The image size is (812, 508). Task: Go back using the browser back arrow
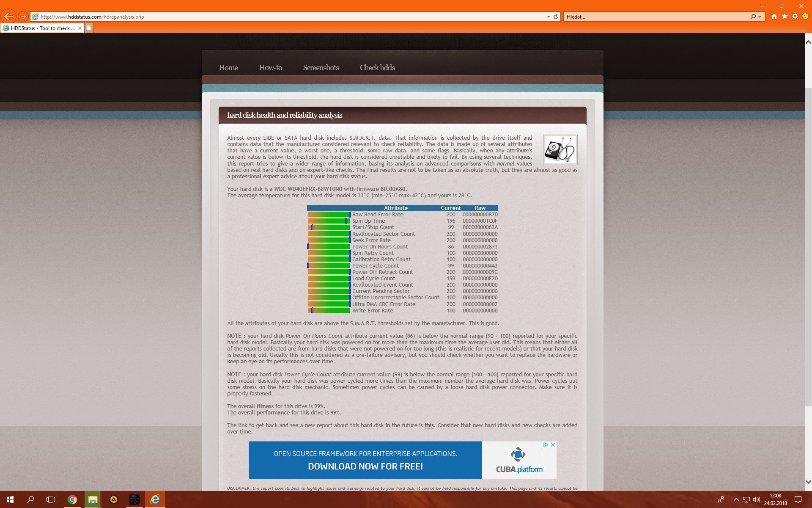8,17
